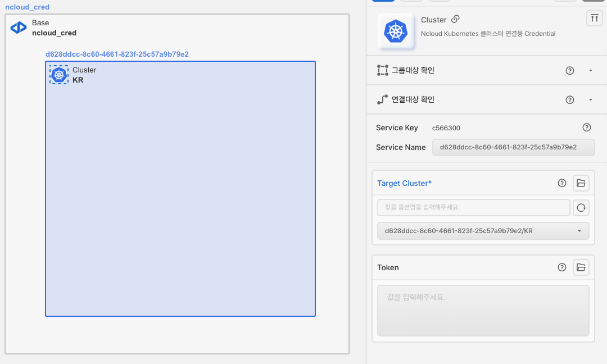607x364 pixels.
Task: Click the Service Key value c566300
Action: pyautogui.click(x=446, y=128)
